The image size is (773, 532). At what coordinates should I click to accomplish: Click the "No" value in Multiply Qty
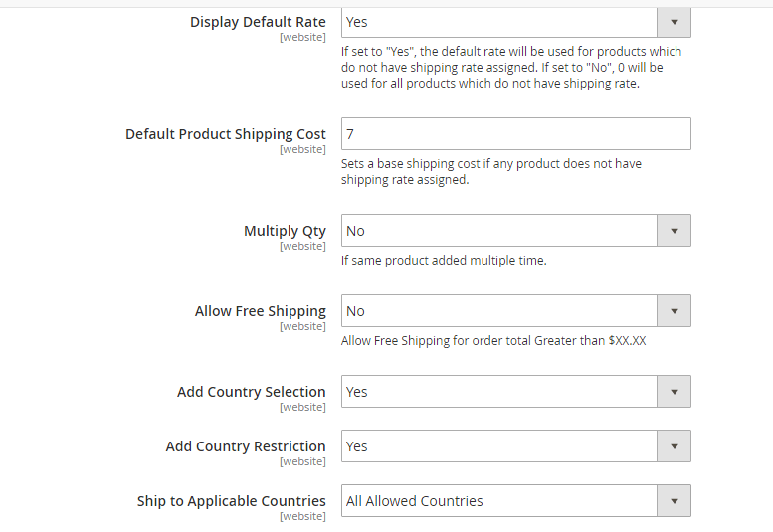355,231
